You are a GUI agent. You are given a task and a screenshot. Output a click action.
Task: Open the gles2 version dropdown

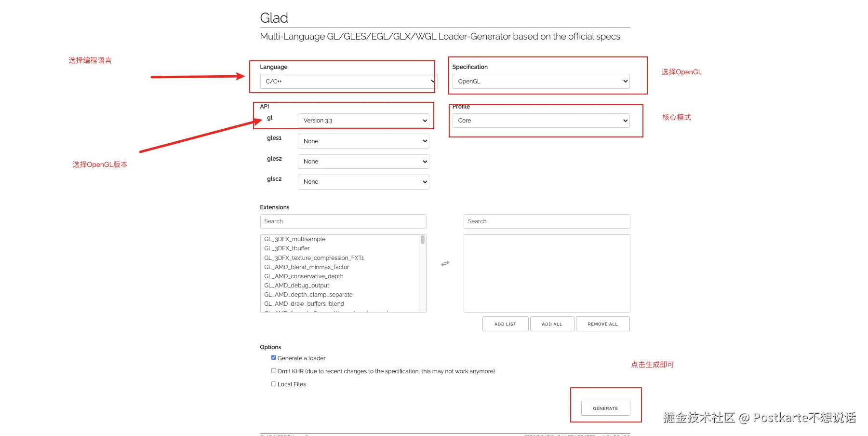coord(363,162)
